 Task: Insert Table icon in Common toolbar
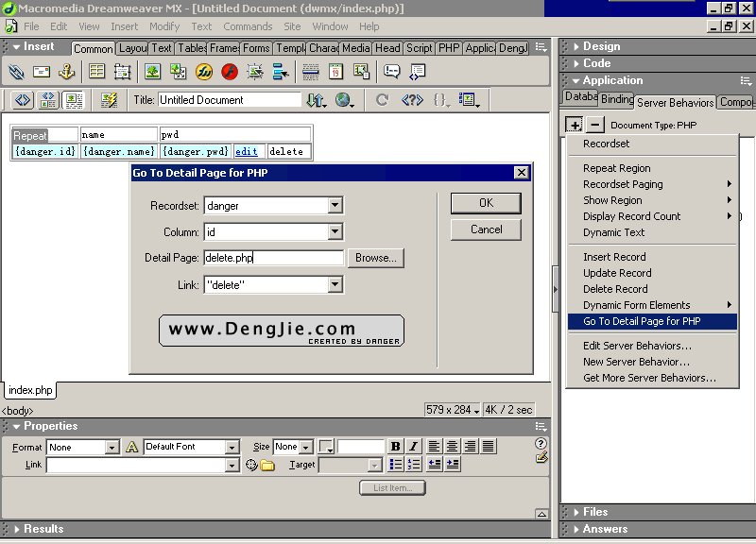[97, 73]
